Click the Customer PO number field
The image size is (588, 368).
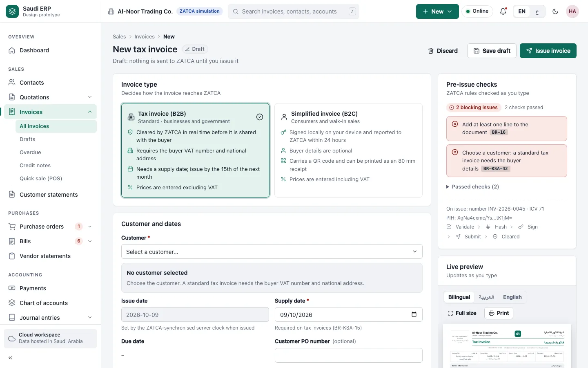pyautogui.click(x=349, y=355)
